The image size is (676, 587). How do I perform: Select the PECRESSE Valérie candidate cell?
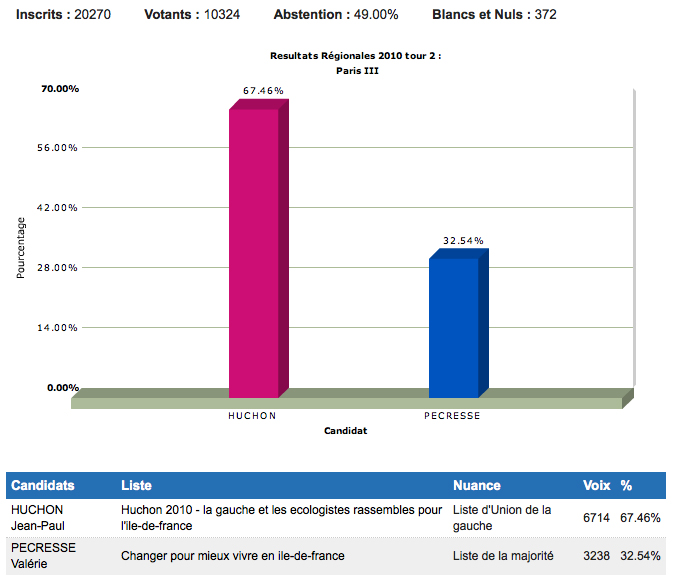pyautogui.click(x=43, y=556)
